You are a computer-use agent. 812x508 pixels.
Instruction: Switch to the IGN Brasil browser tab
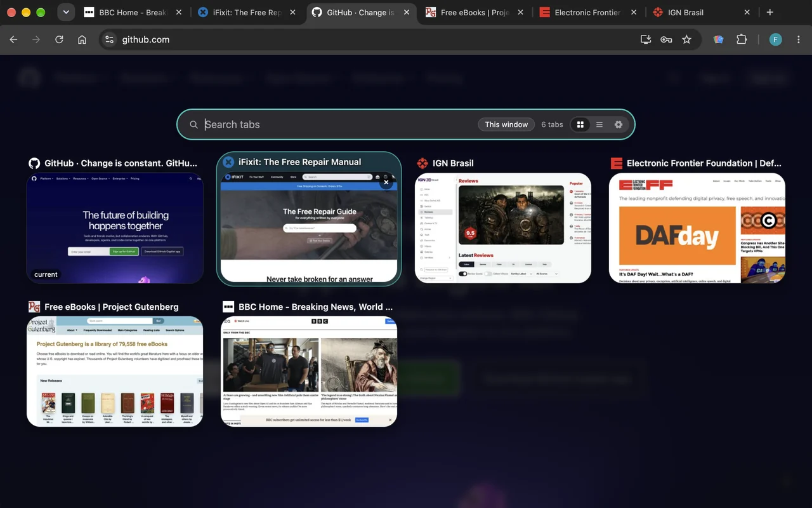coord(702,13)
